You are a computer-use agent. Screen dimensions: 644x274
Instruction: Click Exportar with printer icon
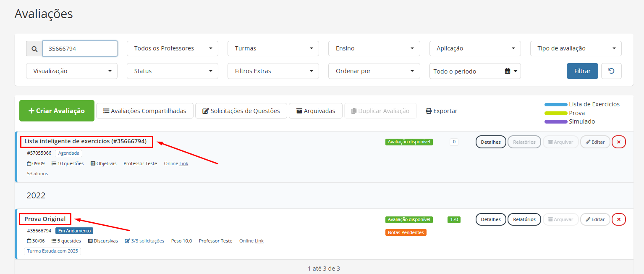[x=442, y=111]
